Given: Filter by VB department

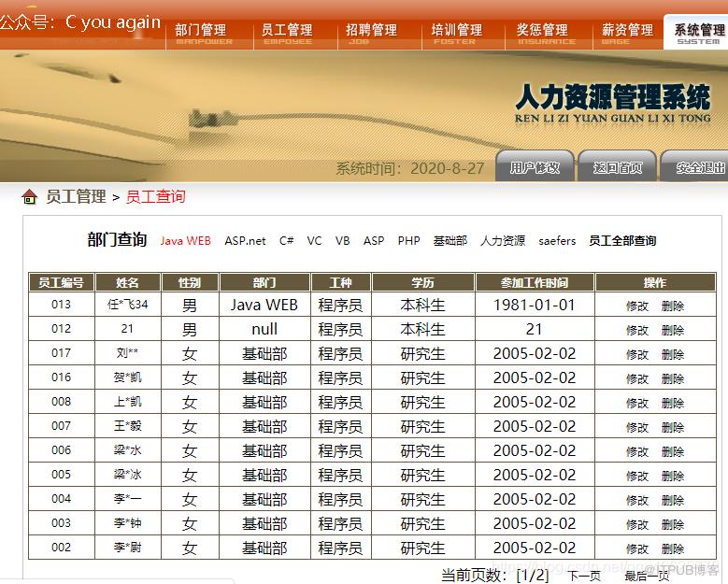Looking at the screenshot, I should point(343,241).
